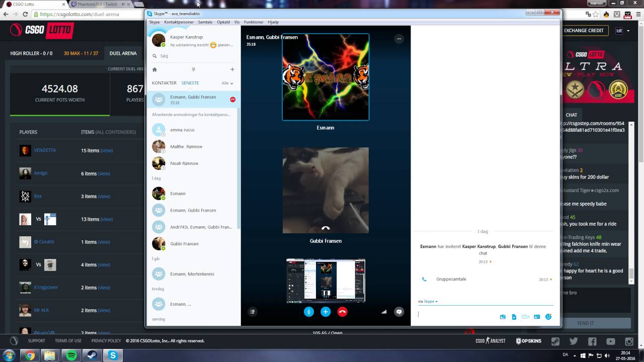Click Kasper Kanstrup profile avatar
644x362 pixels.
point(158,40)
